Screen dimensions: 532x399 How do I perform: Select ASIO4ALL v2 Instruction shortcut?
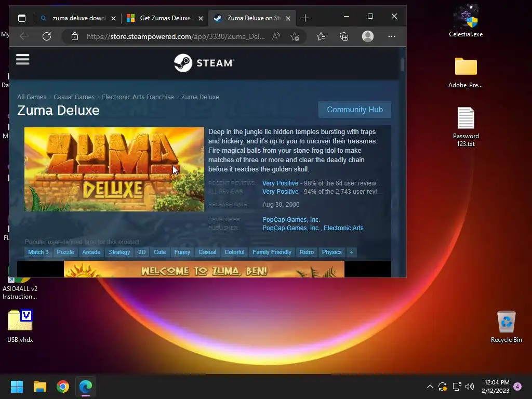coord(20,288)
